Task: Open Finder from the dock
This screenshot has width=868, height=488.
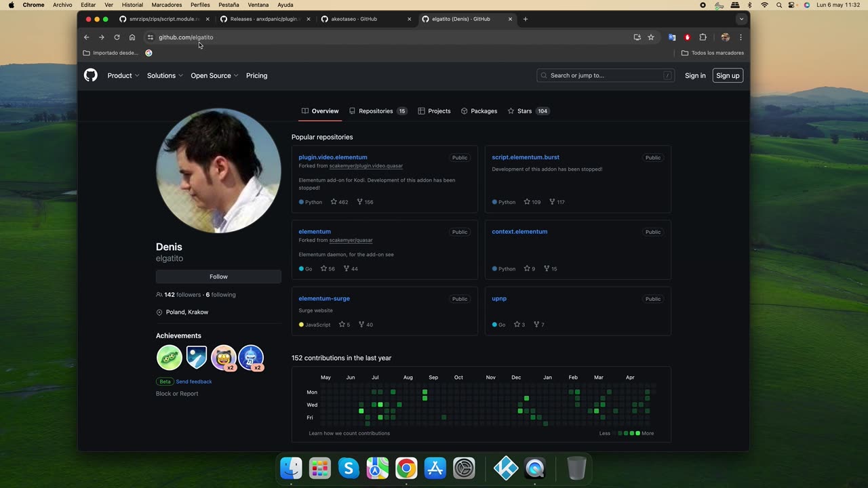Action: click(x=291, y=468)
